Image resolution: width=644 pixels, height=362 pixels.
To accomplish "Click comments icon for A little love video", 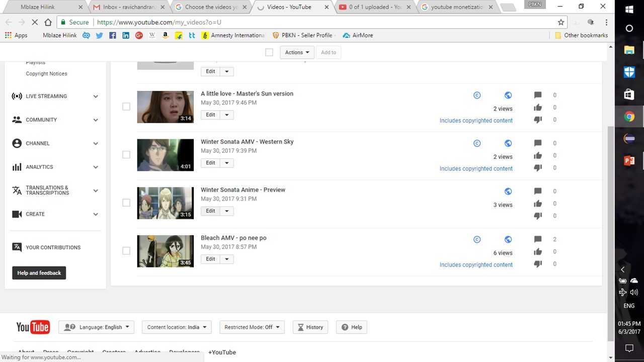I will coord(538,95).
